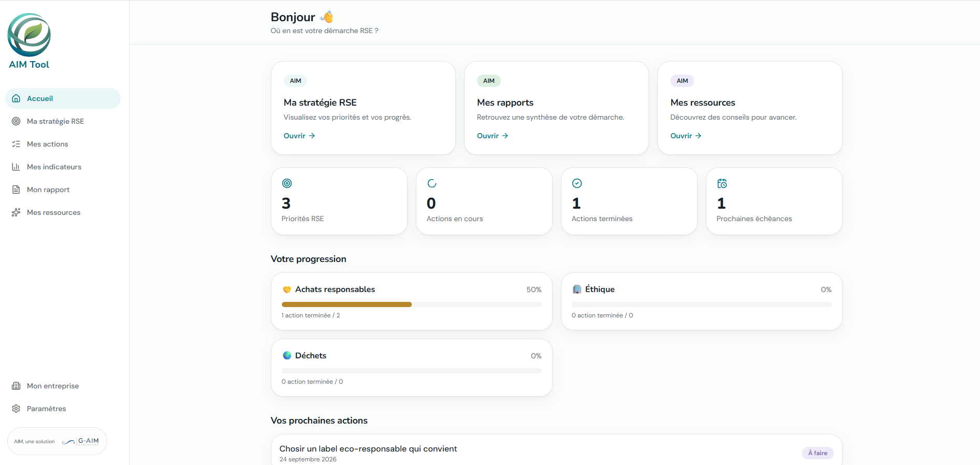Image resolution: width=980 pixels, height=465 pixels.
Task: Click the gear icon beside Paramètres
Action: click(16, 409)
